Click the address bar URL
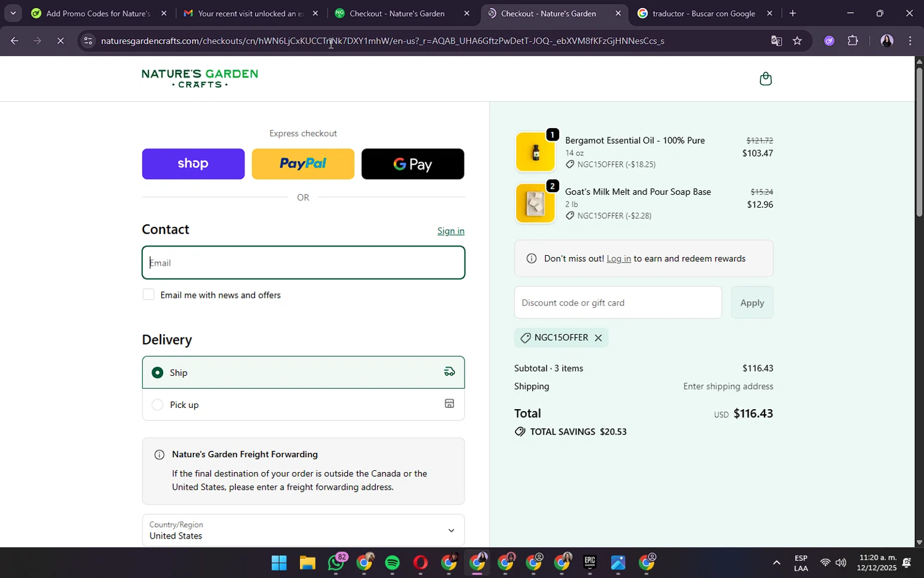924x578 pixels. pos(382,41)
